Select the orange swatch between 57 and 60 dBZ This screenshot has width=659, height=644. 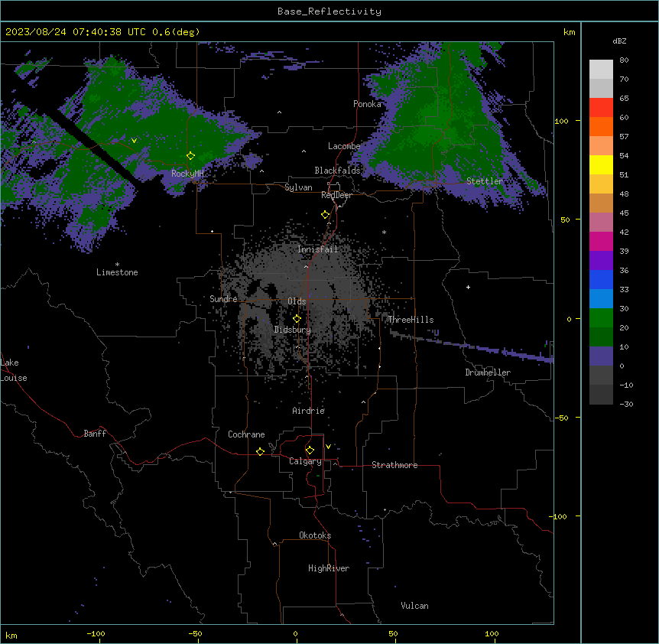coord(601,126)
